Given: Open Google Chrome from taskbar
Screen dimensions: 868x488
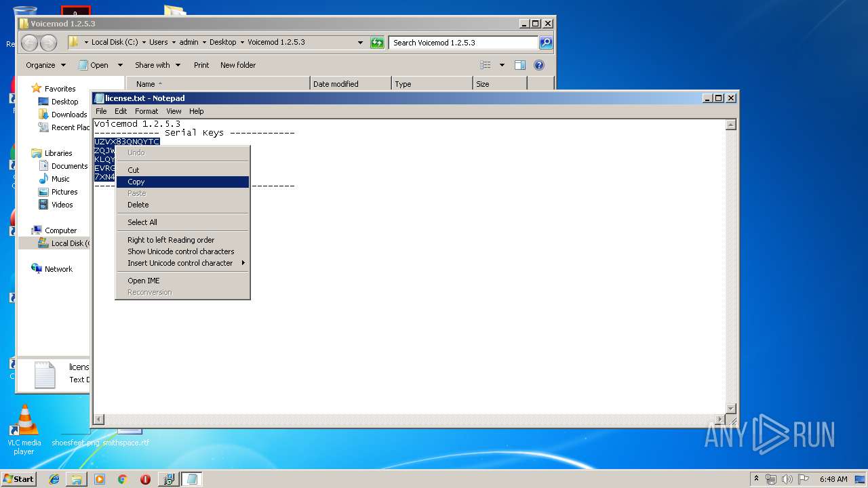Looking at the screenshot, I should tap(122, 479).
